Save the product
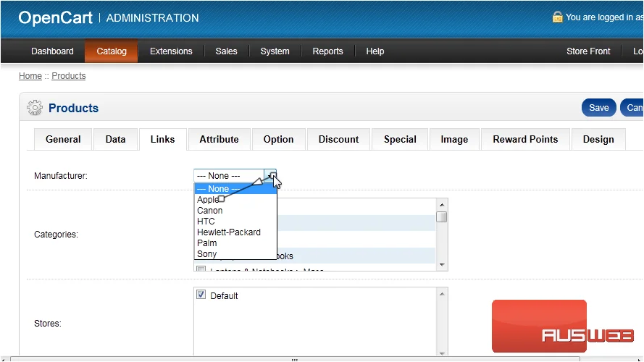Image resolution: width=644 pixels, height=362 pixels. [599, 108]
